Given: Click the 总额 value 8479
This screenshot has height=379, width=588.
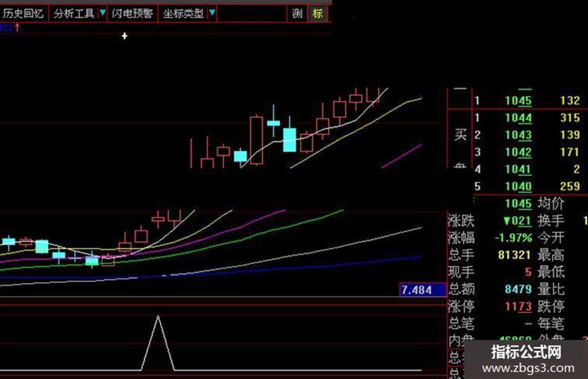Looking at the screenshot, I should click(x=518, y=289).
